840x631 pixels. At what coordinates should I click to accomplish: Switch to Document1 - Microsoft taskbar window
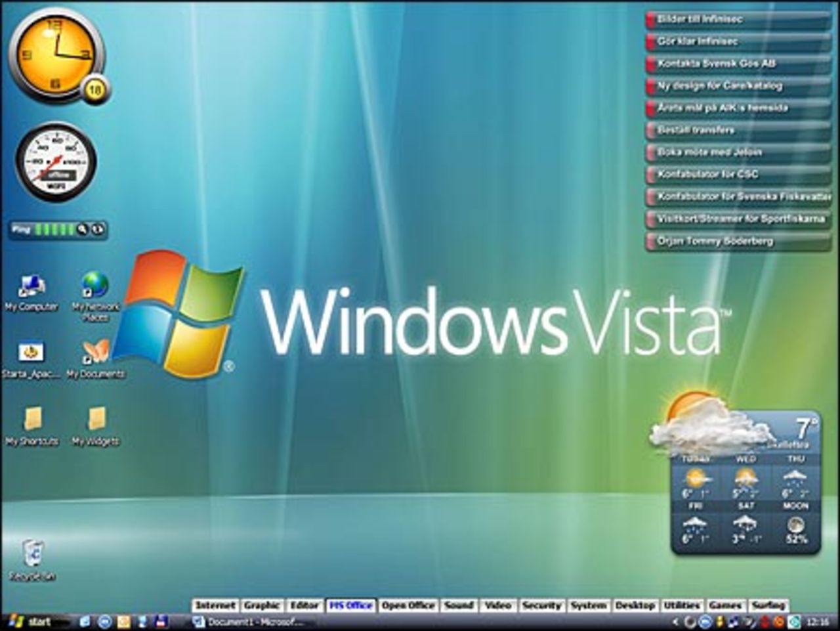coord(248,621)
